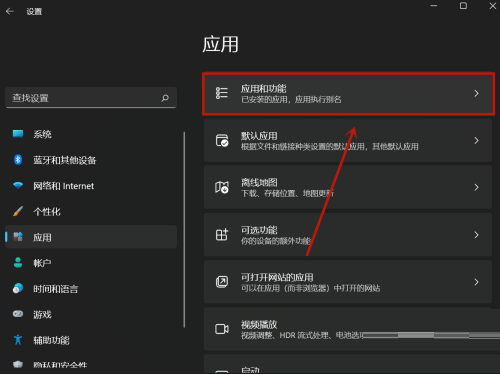Expand 可选功能 using its chevron
This screenshot has width=500, height=374.
click(476, 235)
